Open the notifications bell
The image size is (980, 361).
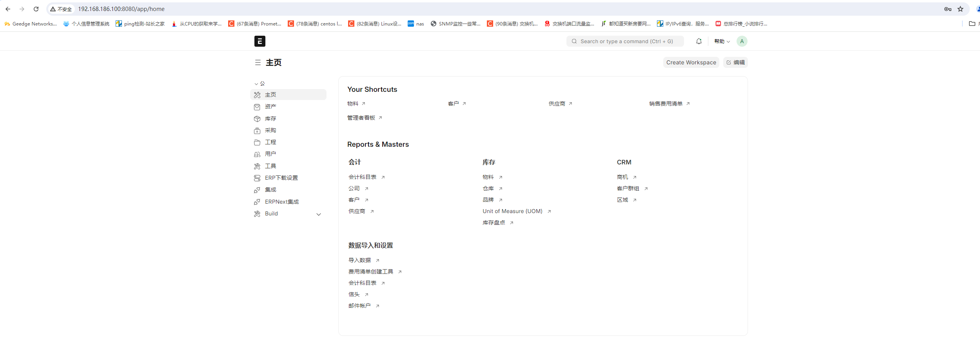click(x=699, y=41)
